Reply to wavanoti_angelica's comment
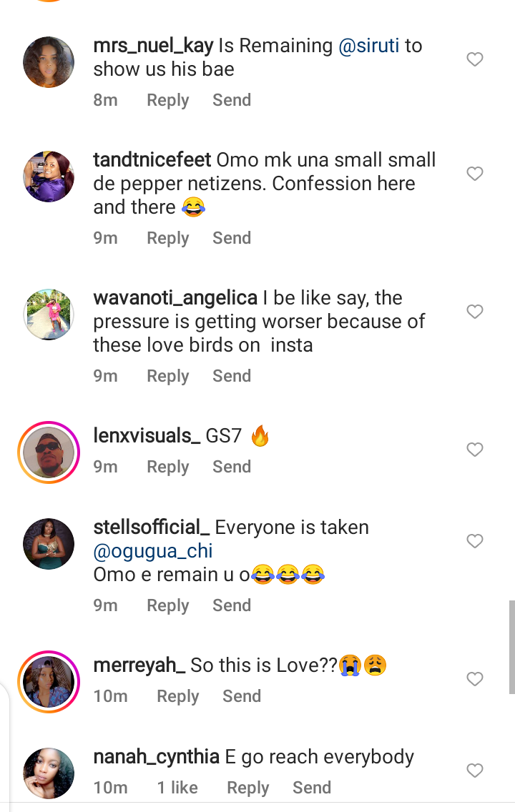The width and height of the screenshot is (515, 812). pos(167,376)
